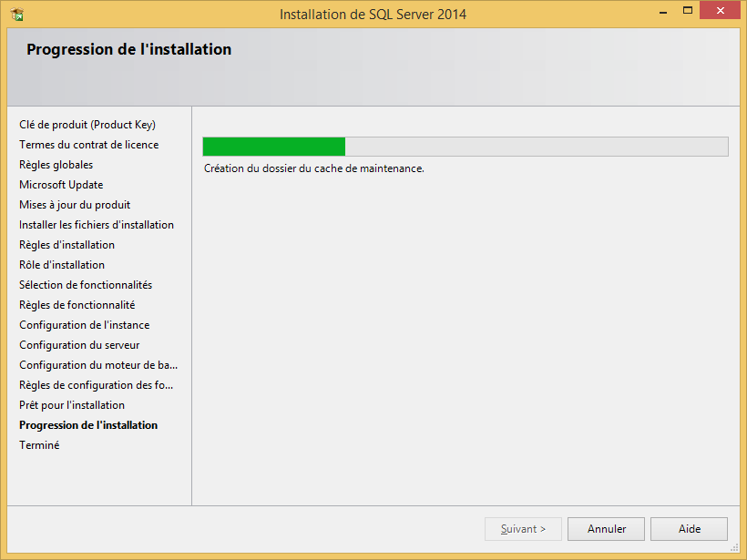The image size is (747, 560).
Task: Select 'Rôle d'installation' step
Action: (x=61, y=265)
